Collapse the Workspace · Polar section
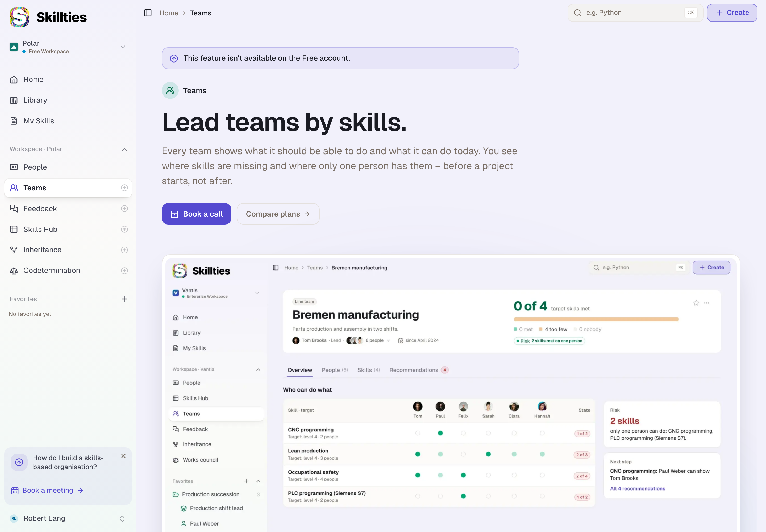The height and width of the screenshot is (532, 766). [x=124, y=149]
